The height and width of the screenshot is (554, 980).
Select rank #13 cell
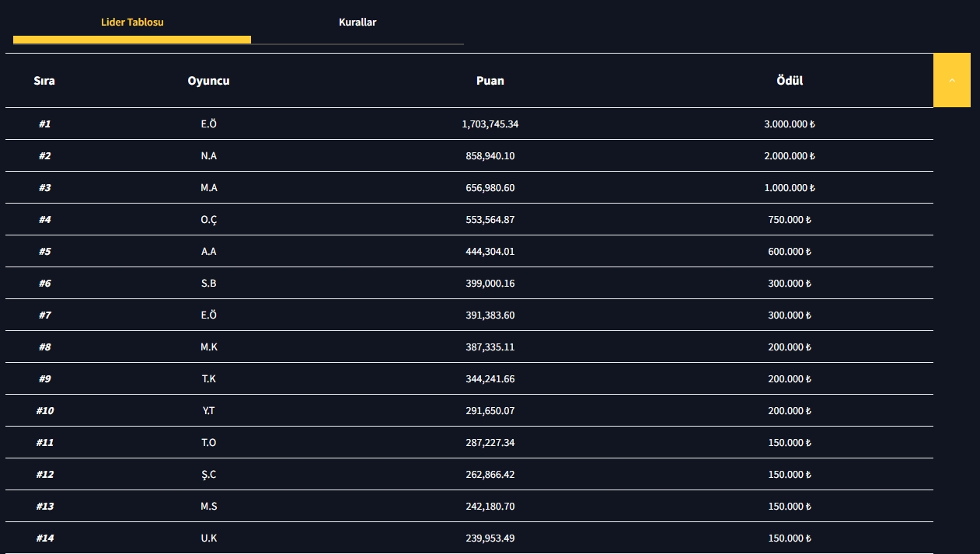44,506
